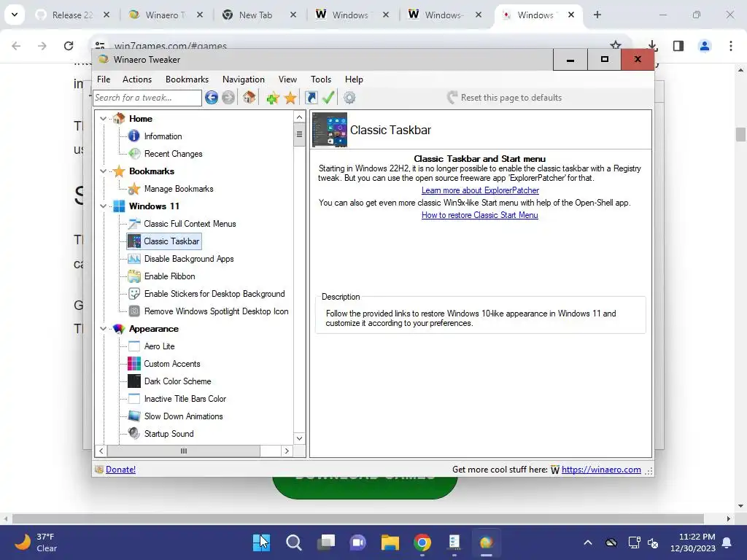The image size is (747, 560).
Task: Click the Information tree icon
Action: pos(134,136)
